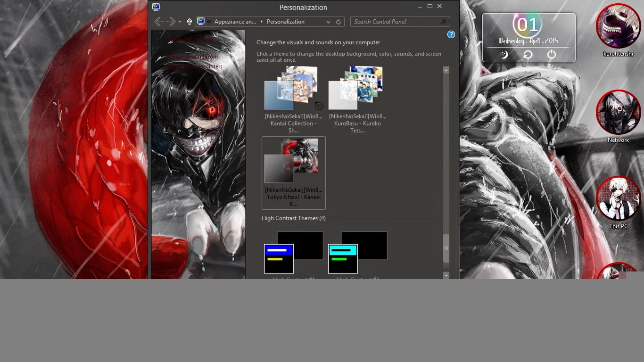Show hidden breadcrumb locations via double chevron
The height and width of the screenshot is (362, 644).
click(209, 22)
